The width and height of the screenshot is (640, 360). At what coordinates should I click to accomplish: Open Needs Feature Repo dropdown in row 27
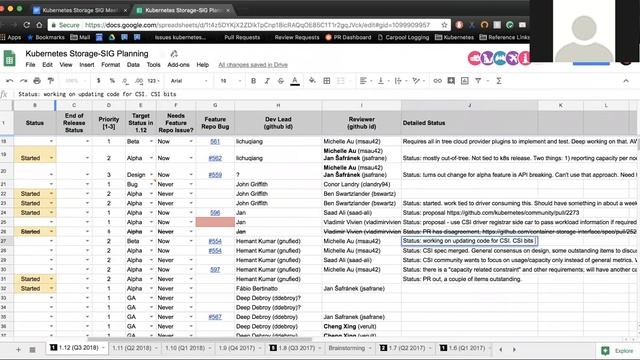(191, 241)
